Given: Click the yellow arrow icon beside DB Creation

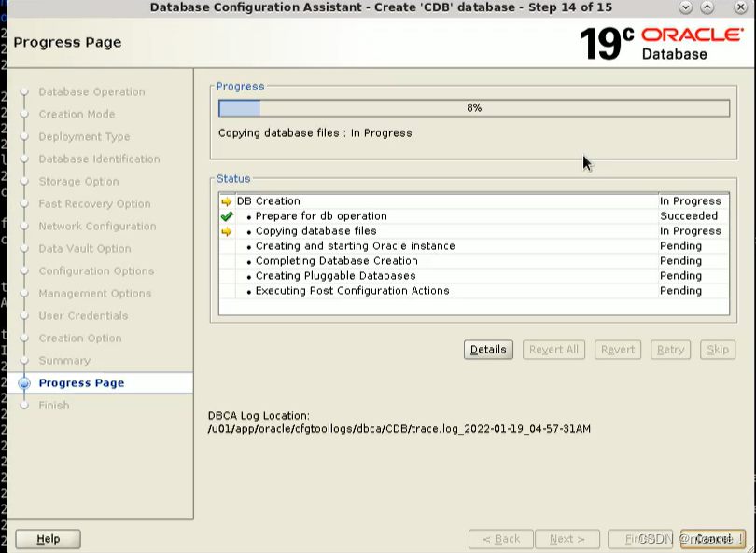Looking at the screenshot, I should [224, 200].
